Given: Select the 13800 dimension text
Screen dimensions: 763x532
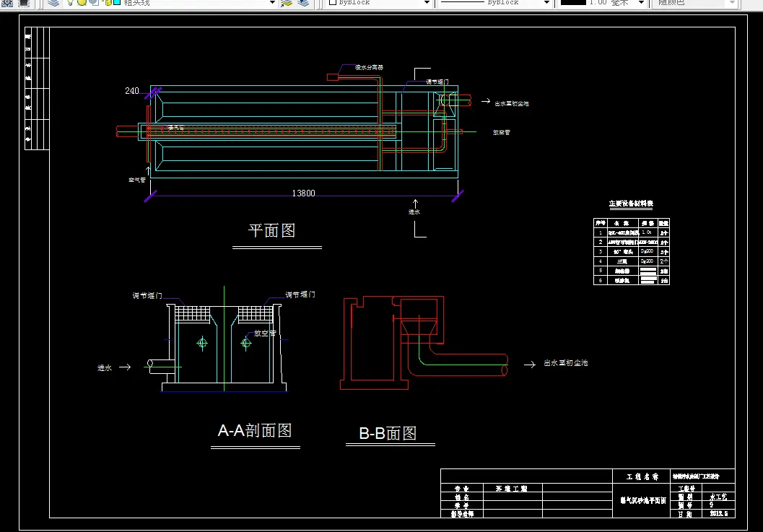Looking at the screenshot, I should [303, 193].
